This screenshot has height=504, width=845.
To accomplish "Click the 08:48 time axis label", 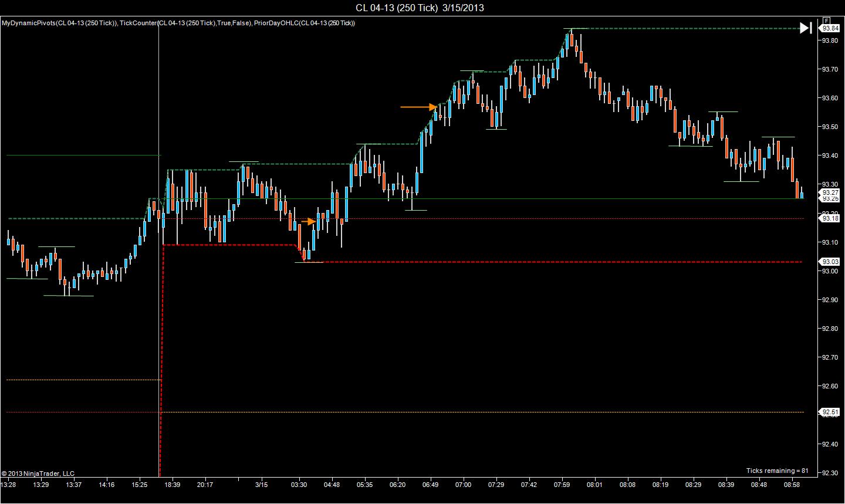I will [759, 485].
